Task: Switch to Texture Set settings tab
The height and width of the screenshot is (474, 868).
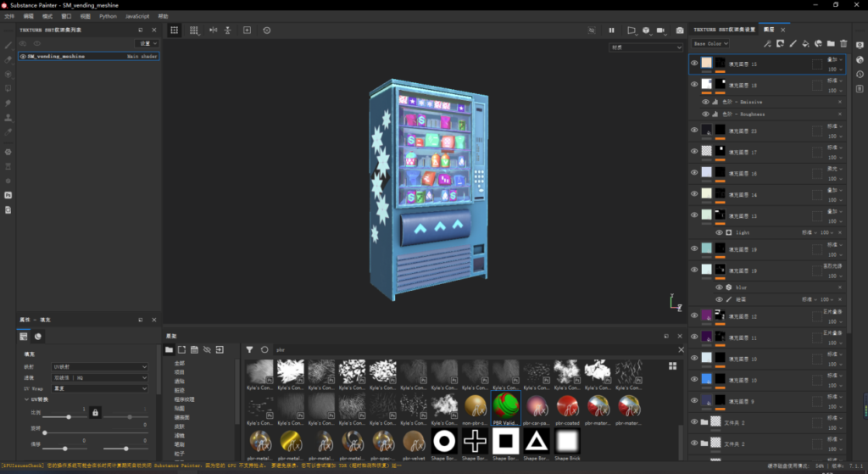Action: [x=724, y=30]
